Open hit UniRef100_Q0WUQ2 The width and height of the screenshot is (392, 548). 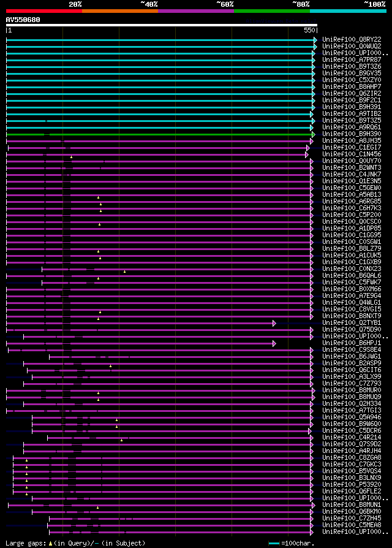pos(352,46)
